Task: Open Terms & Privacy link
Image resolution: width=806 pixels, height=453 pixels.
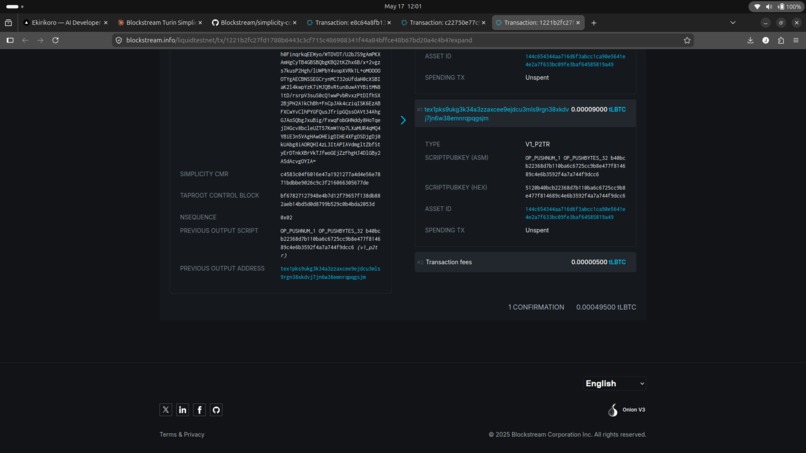Action: [182, 434]
